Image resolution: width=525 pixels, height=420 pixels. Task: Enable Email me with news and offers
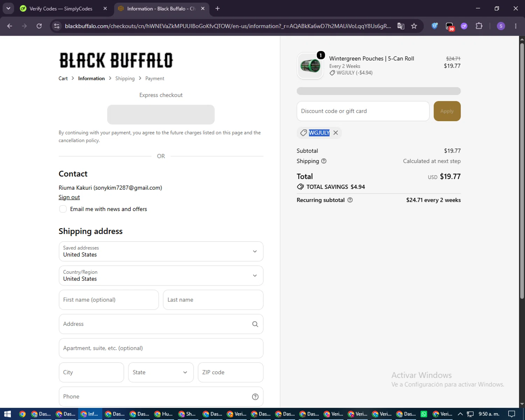(63, 209)
